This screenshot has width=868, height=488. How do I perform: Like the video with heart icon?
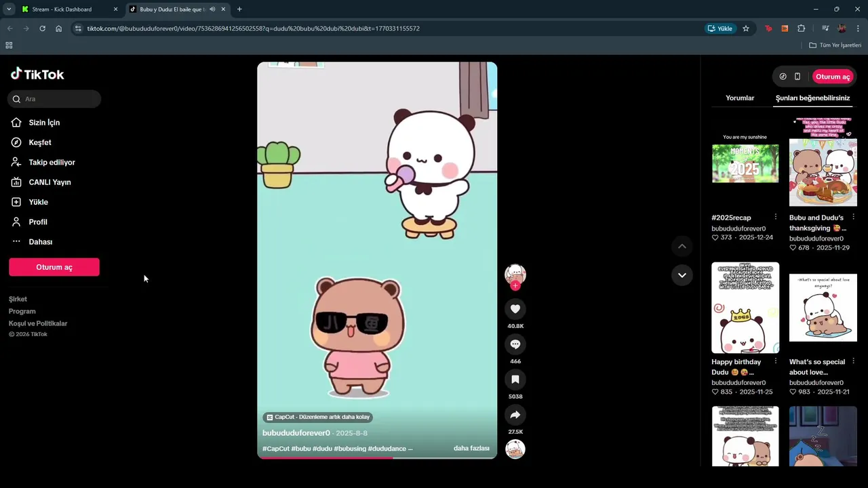[x=515, y=309]
